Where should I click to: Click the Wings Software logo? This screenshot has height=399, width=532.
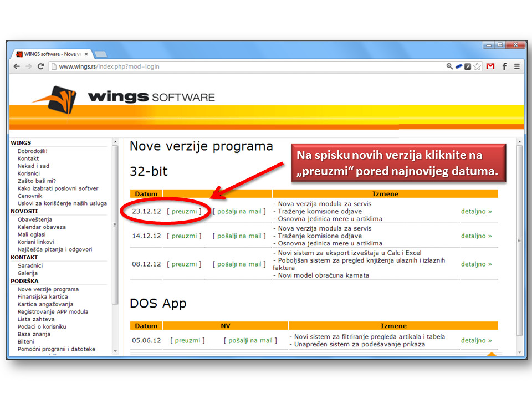click(123, 98)
